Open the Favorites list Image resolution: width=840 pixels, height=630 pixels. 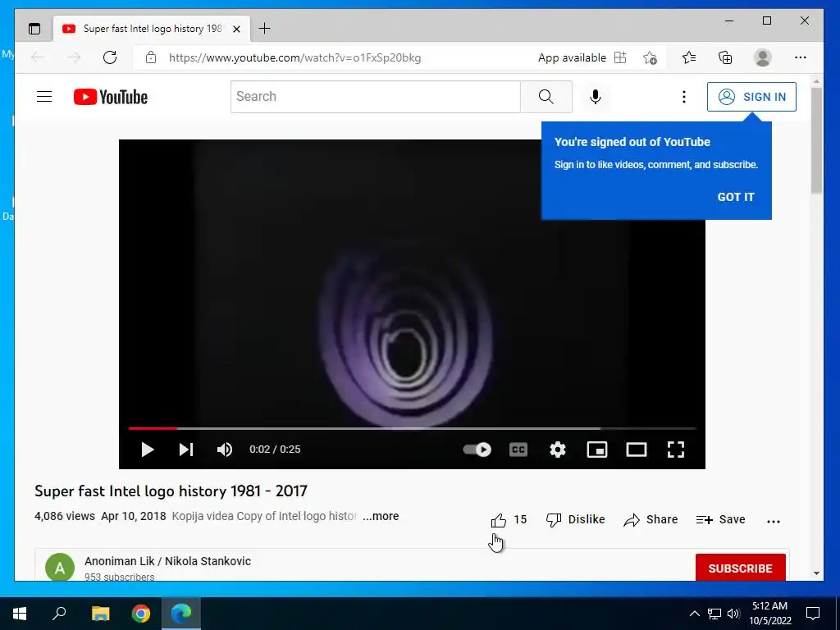click(689, 57)
